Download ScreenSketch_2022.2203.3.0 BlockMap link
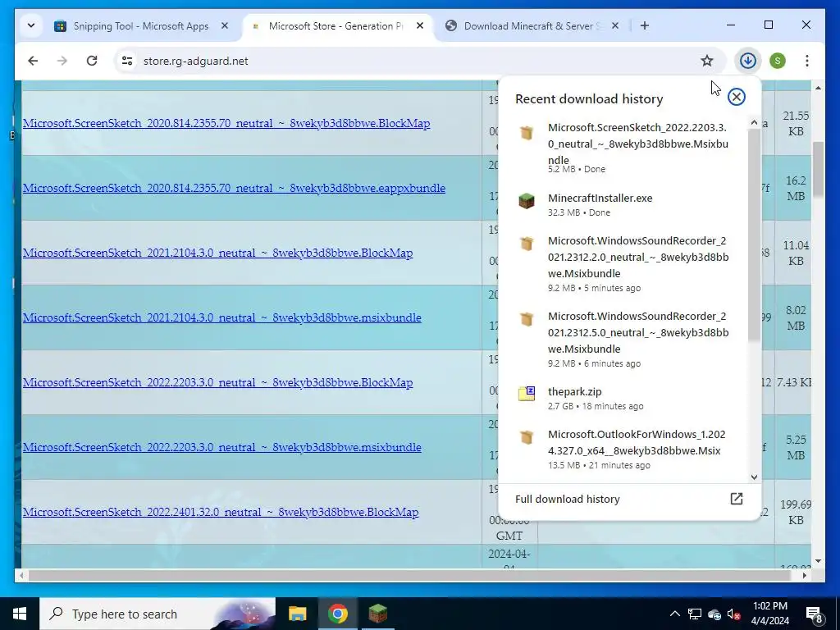The width and height of the screenshot is (840, 630). (217, 382)
